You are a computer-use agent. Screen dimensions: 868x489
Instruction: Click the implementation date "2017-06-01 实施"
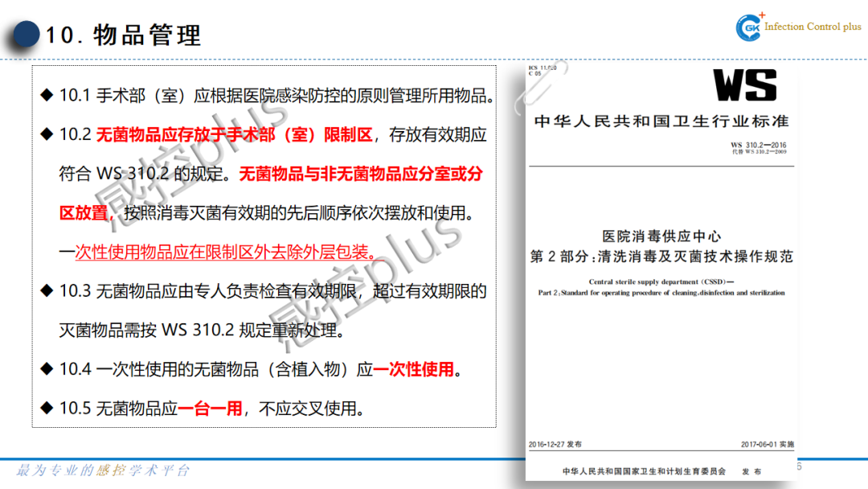click(768, 444)
